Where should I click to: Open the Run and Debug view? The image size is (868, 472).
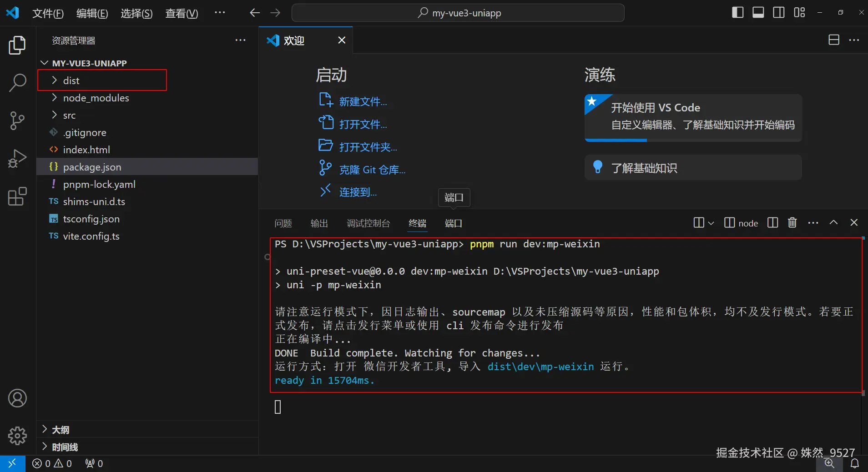click(x=17, y=159)
